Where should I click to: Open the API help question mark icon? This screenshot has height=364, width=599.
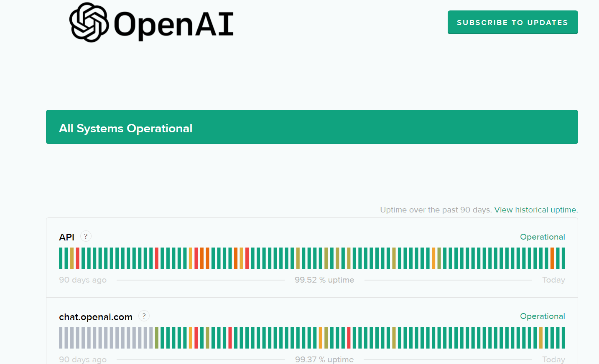(86, 236)
